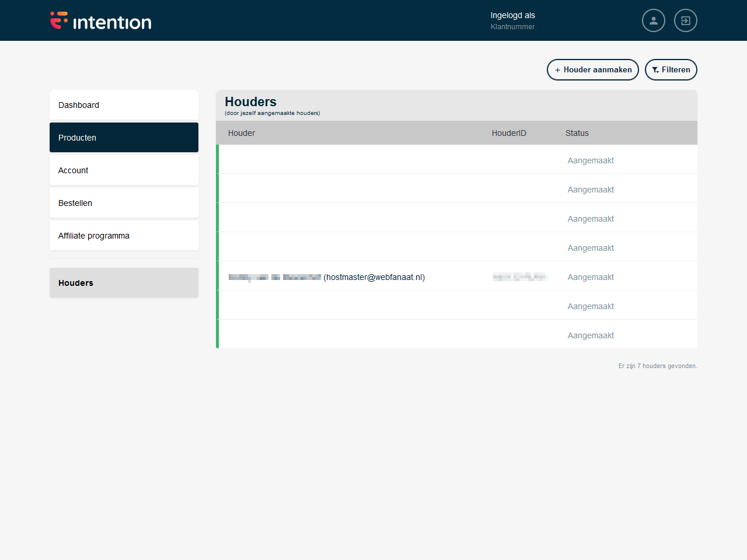Open the Account menu item
Screen dimensions: 747x560
(x=124, y=170)
